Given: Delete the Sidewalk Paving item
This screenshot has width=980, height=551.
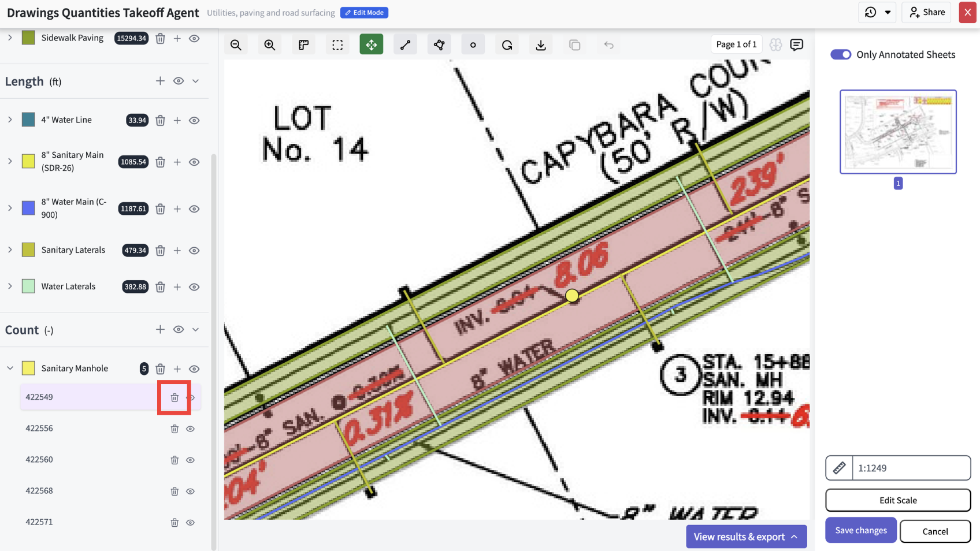Looking at the screenshot, I should coord(160,38).
